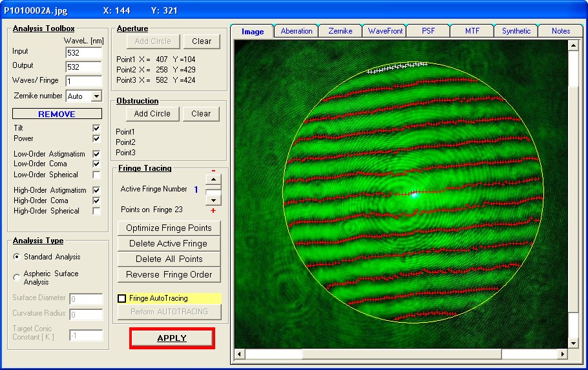Uncheck Low-Order Astigmatism checkbox

click(96, 154)
